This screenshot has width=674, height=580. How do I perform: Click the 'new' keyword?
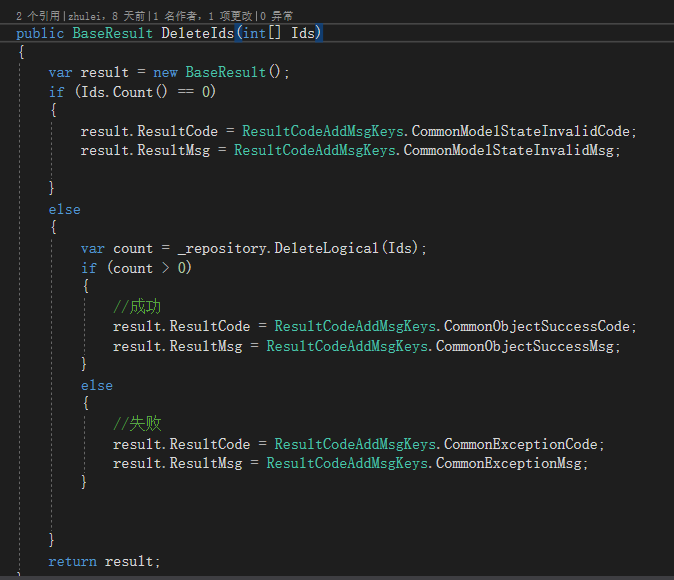[x=165, y=72]
